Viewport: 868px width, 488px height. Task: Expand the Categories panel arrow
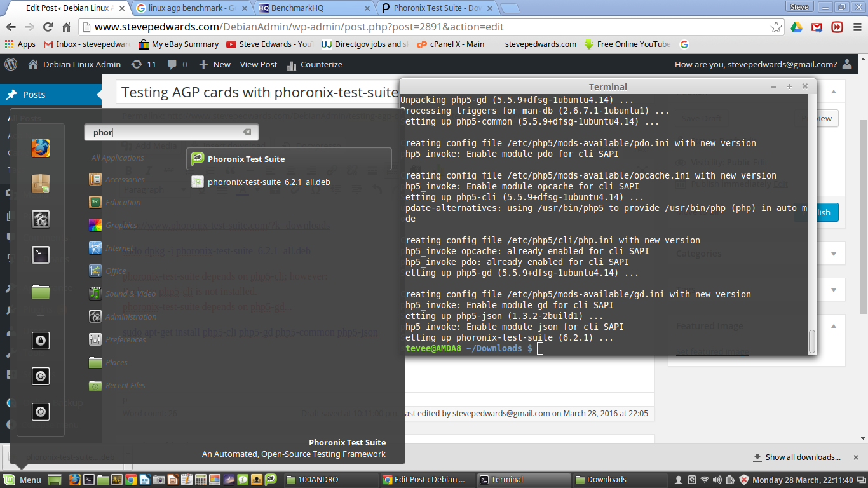[x=833, y=254]
